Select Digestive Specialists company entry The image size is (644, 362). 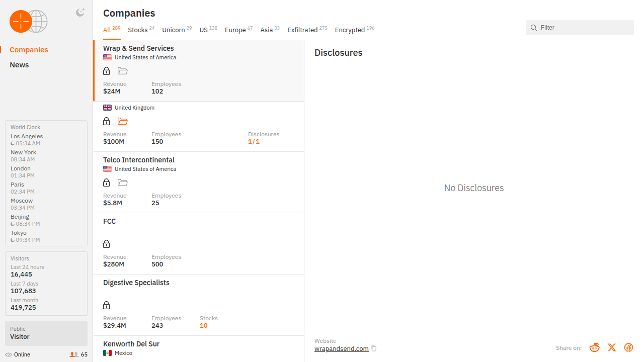point(136,283)
